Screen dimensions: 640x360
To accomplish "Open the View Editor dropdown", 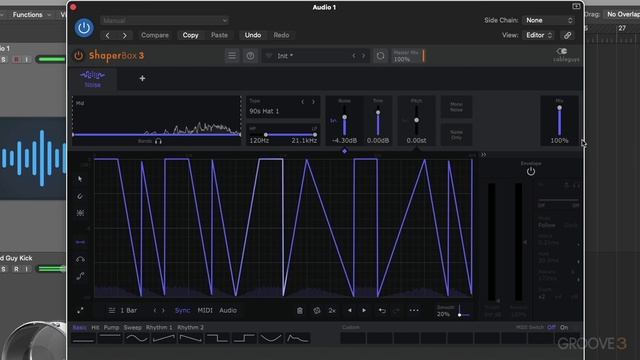I will (539, 36).
